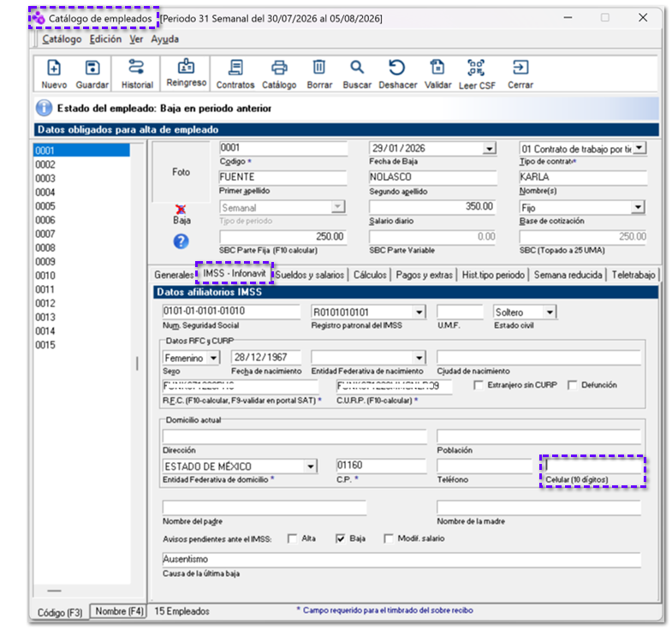Screen dimensions: 672x630
Task: Open the Pagos y extras tab
Action: (x=424, y=275)
